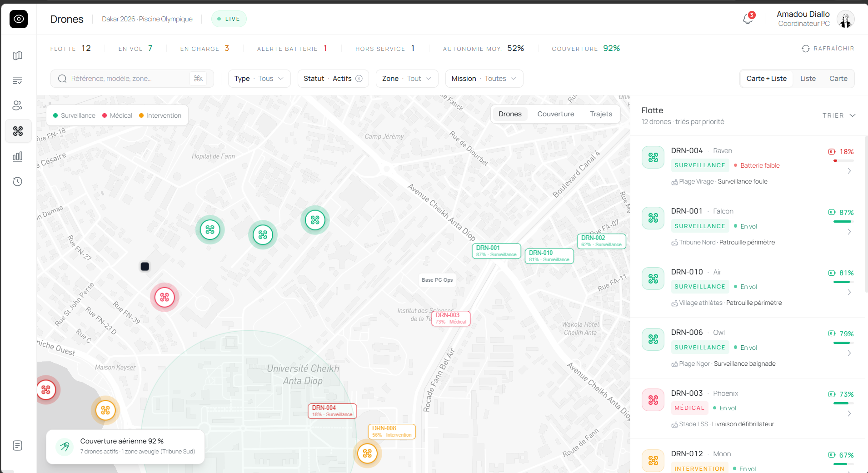Click the black square base marker on map

coord(145,267)
